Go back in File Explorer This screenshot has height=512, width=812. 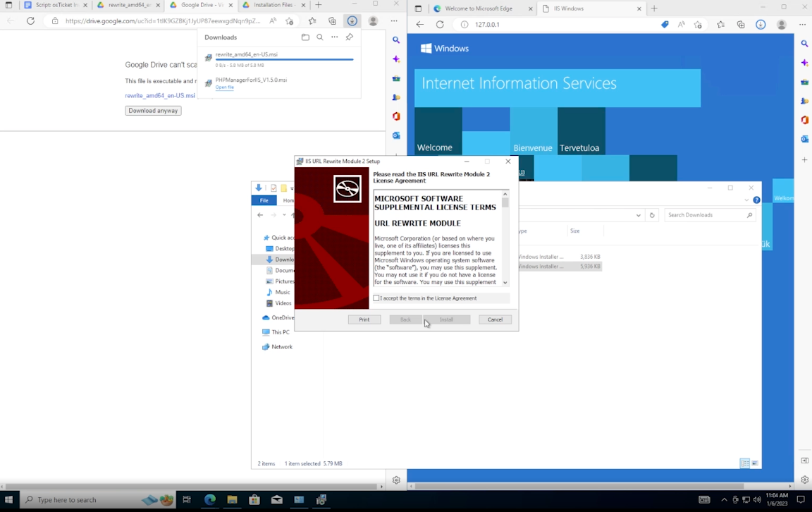[x=260, y=215]
